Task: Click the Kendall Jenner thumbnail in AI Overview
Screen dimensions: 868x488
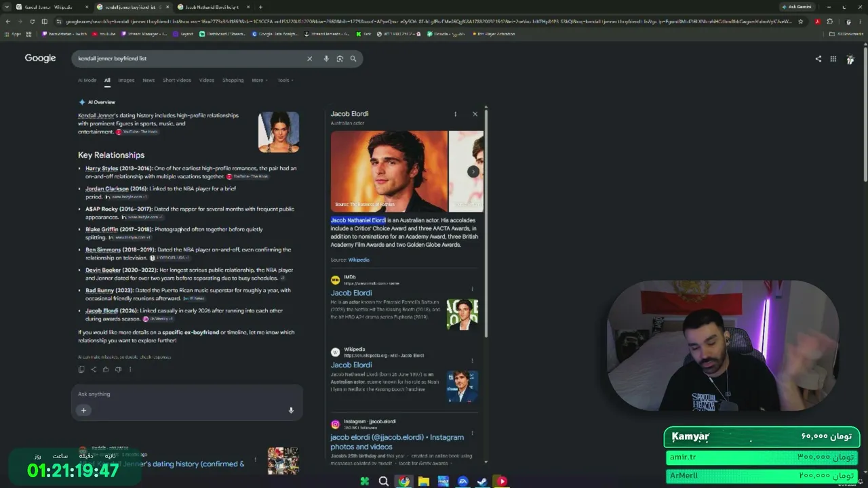Action: coord(279,132)
